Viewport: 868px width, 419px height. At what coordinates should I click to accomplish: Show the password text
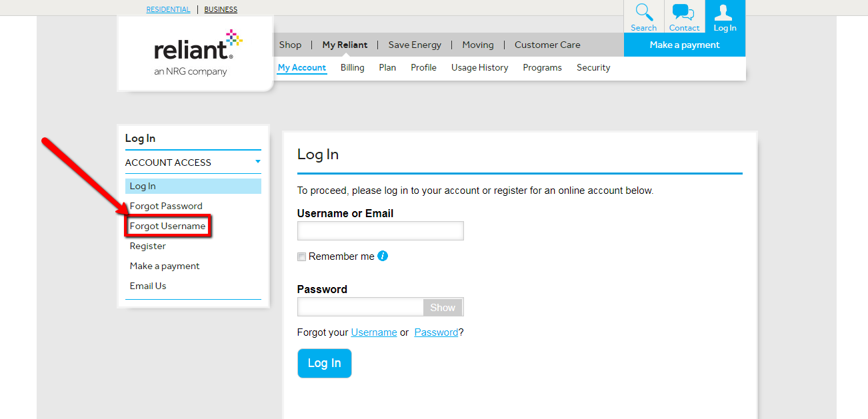tap(442, 307)
